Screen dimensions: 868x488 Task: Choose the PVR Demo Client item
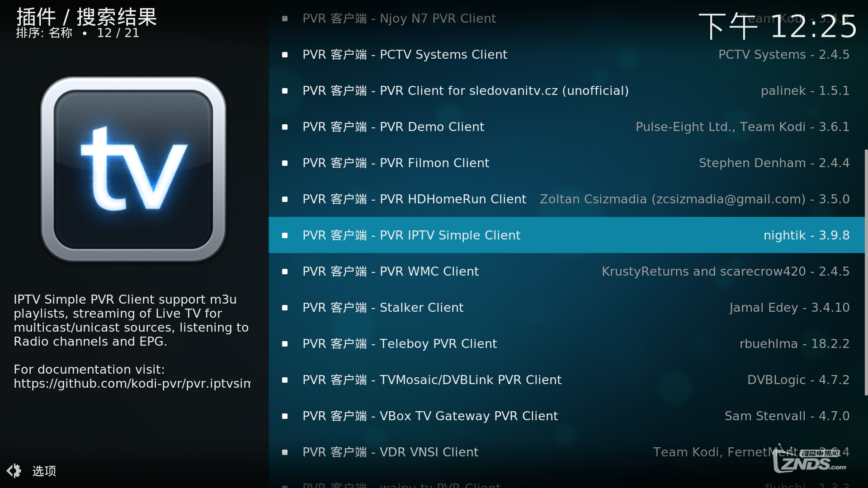click(x=566, y=127)
